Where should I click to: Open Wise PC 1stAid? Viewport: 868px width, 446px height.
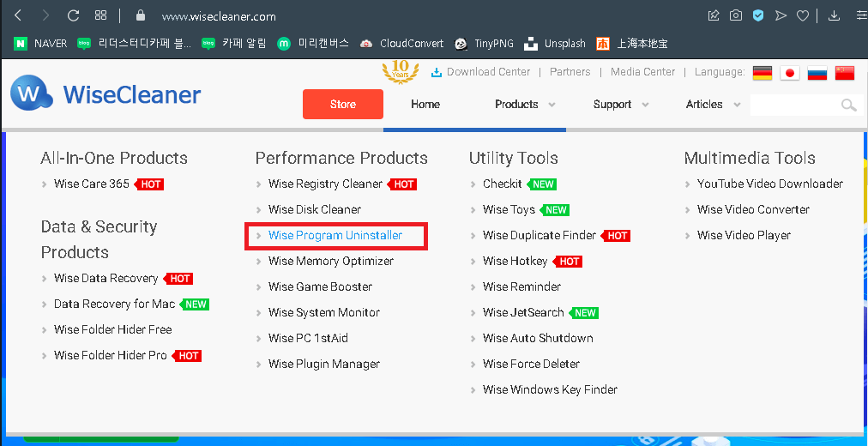[308, 338]
